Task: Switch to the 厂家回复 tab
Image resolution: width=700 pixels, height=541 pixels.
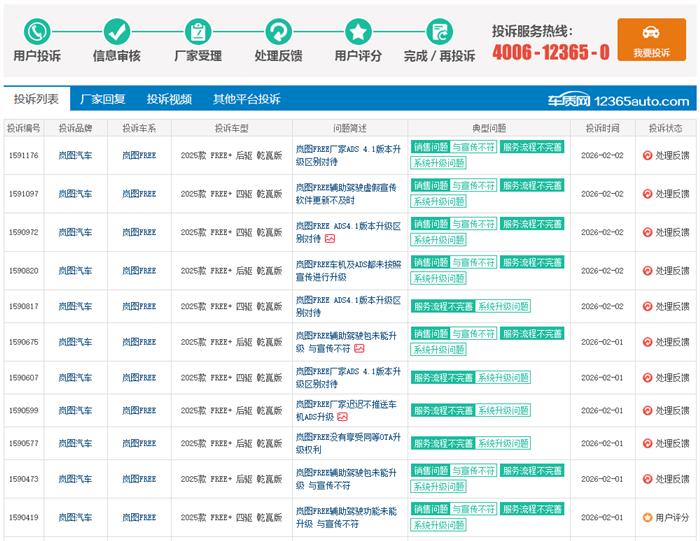Action: pyautogui.click(x=102, y=100)
